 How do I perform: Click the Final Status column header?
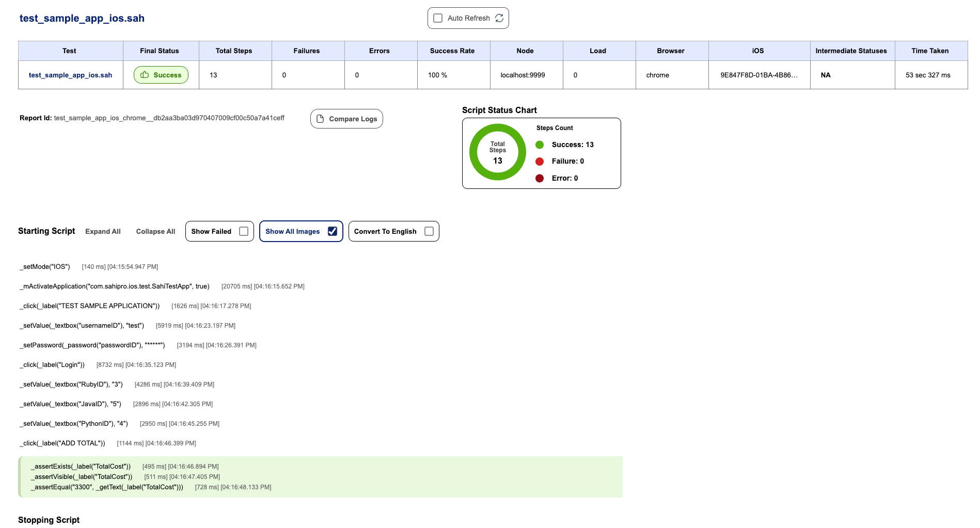click(x=159, y=51)
